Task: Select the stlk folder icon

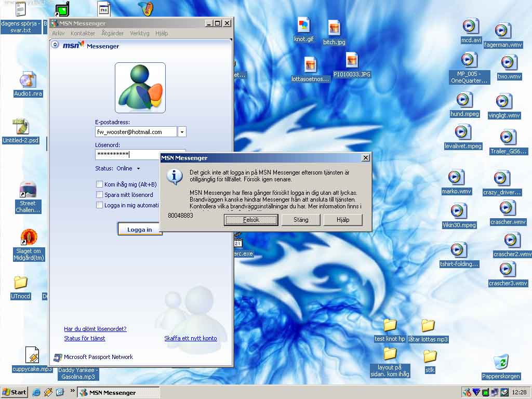Action: 430,356
